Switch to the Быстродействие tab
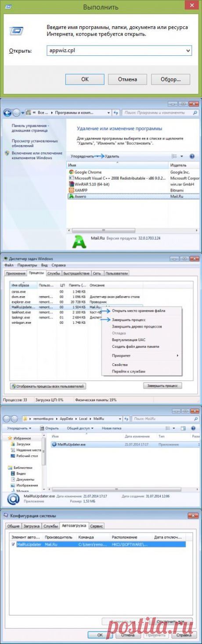202x644 pixels. tap(76, 273)
